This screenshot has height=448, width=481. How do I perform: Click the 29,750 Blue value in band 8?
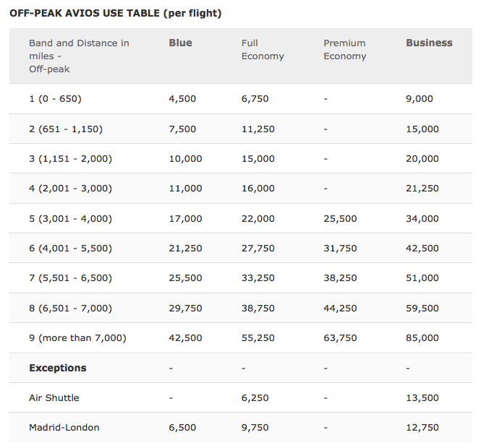(x=185, y=308)
